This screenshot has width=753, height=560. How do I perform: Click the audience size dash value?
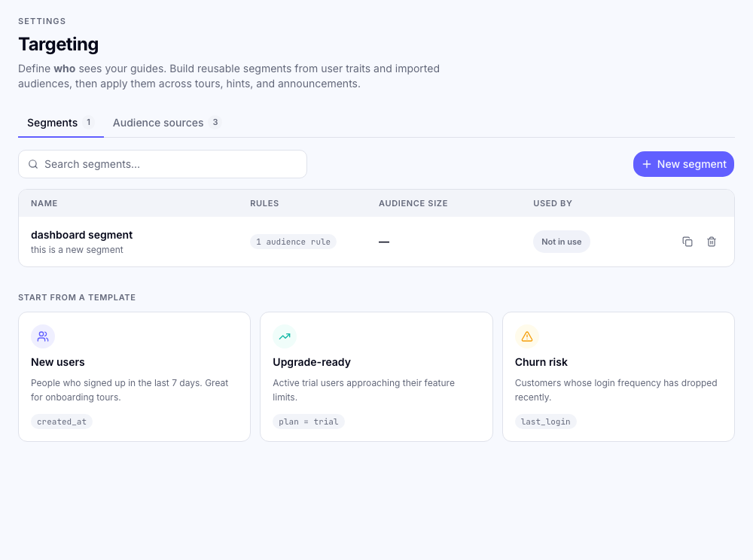click(x=384, y=242)
